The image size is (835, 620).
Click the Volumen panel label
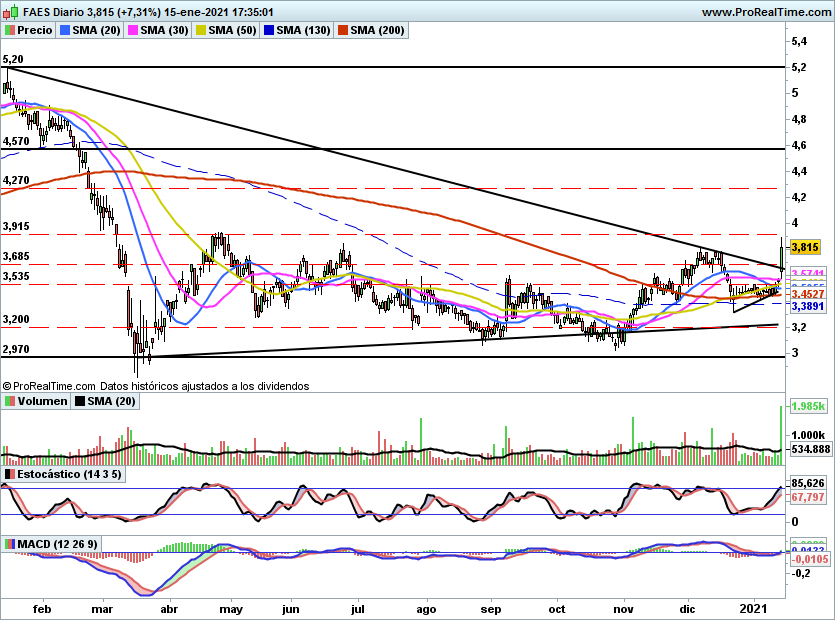click(x=43, y=401)
